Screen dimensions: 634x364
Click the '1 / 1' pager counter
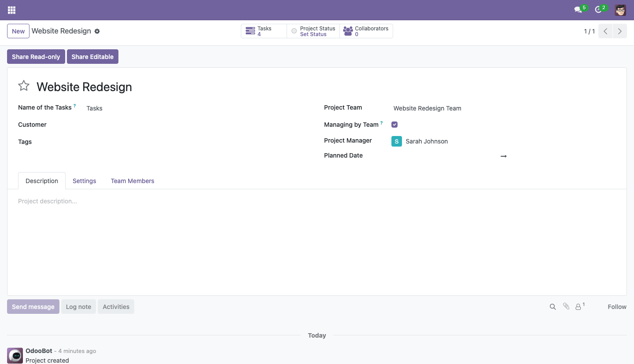pos(589,31)
